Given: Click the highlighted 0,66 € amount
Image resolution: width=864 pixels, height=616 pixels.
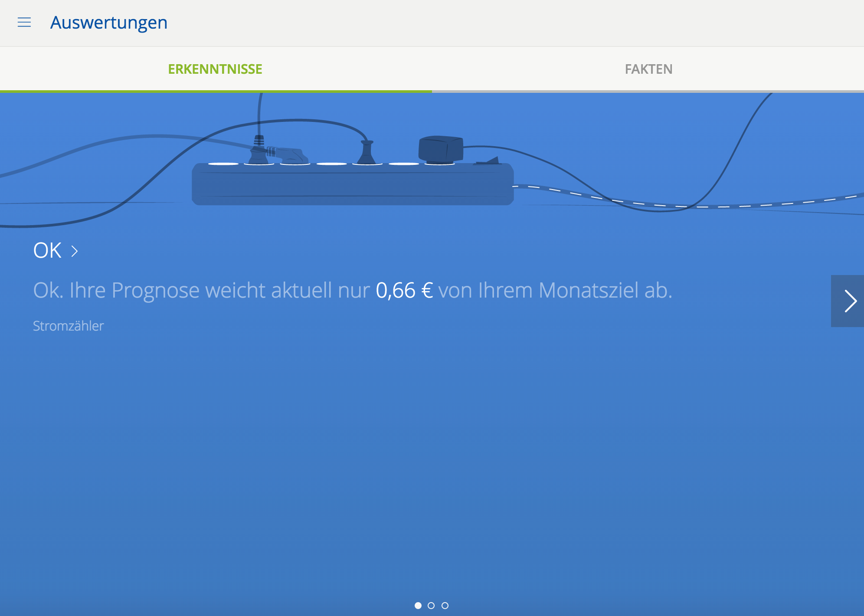Looking at the screenshot, I should (404, 290).
